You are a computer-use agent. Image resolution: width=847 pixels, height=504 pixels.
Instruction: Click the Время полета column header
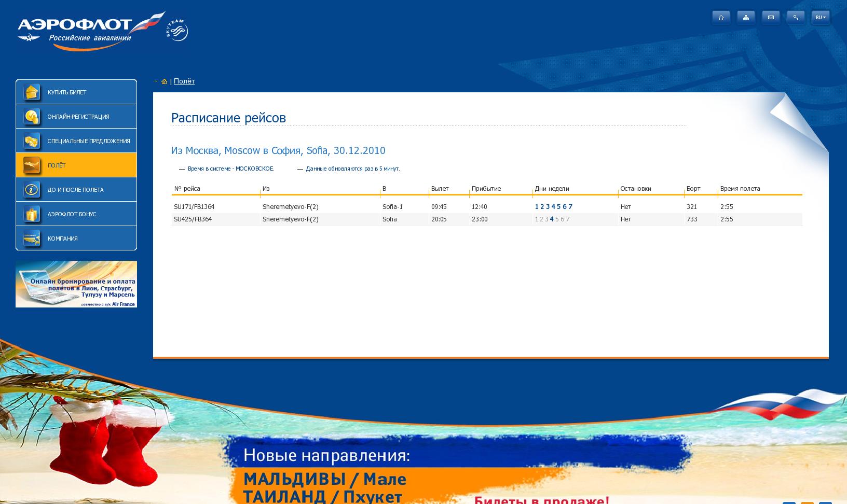[x=740, y=188]
